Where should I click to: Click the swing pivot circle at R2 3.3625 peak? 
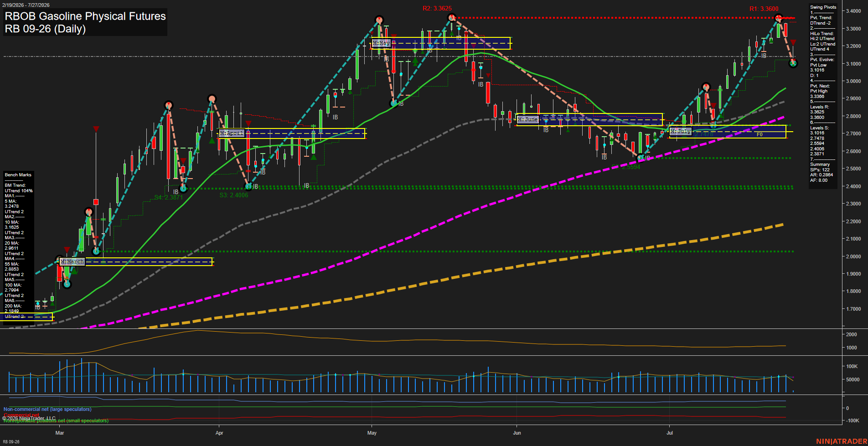(x=452, y=18)
